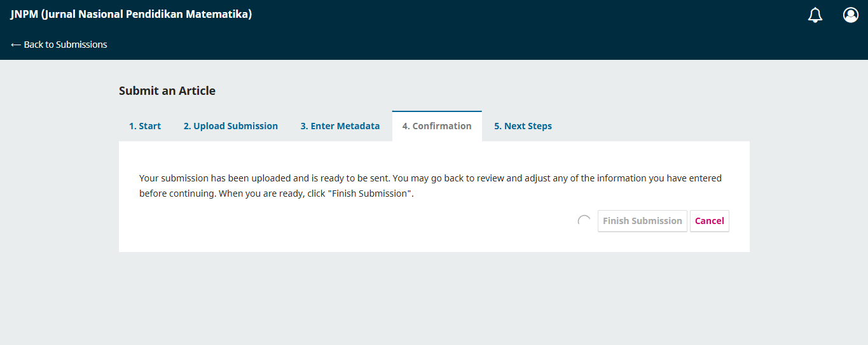This screenshot has width=868, height=345.
Task: Select the 3. Enter Metadata tab
Action: coord(340,126)
